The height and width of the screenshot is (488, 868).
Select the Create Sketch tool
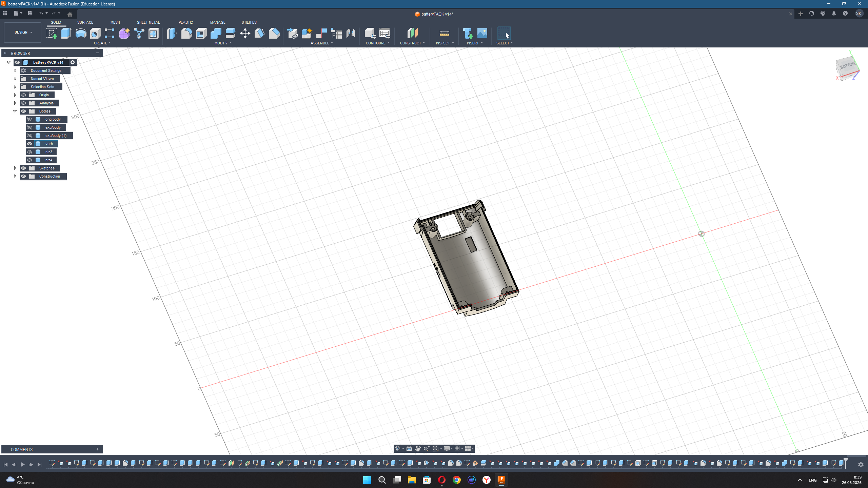pos(52,33)
